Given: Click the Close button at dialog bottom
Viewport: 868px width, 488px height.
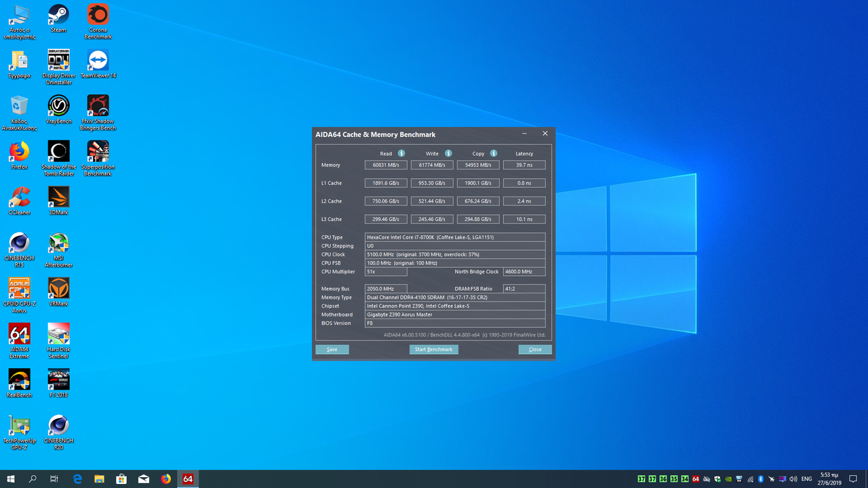Looking at the screenshot, I should click(x=535, y=349).
